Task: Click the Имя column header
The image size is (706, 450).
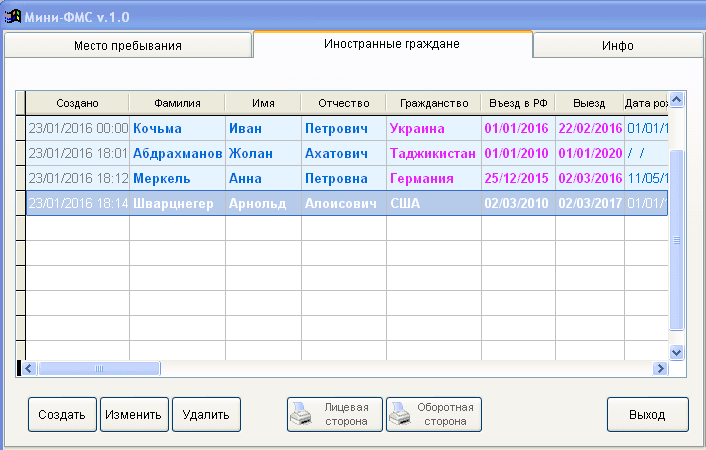Action: point(263,103)
